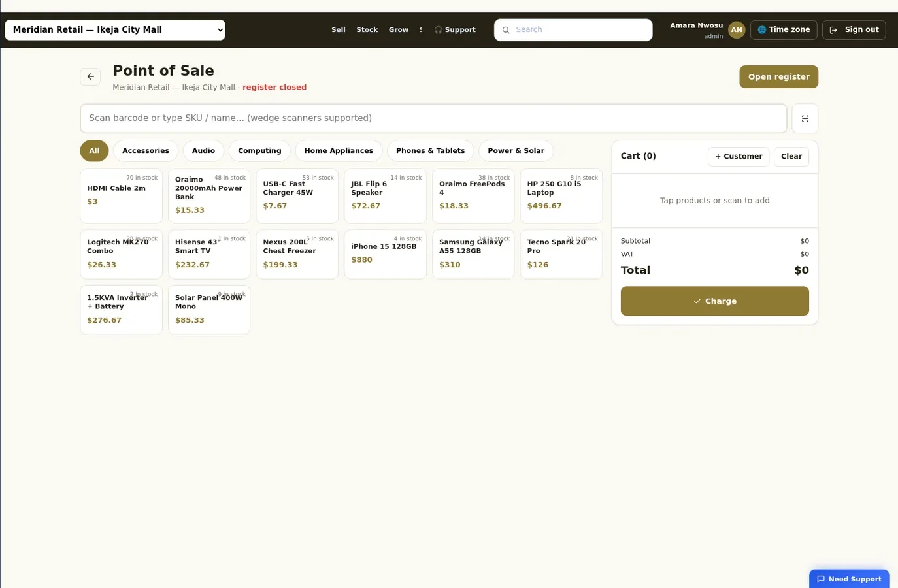The width and height of the screenshot is (898, 588).
Task: Click the search magnifier icon
Action: pyautogui.click(x=506, y=30)
